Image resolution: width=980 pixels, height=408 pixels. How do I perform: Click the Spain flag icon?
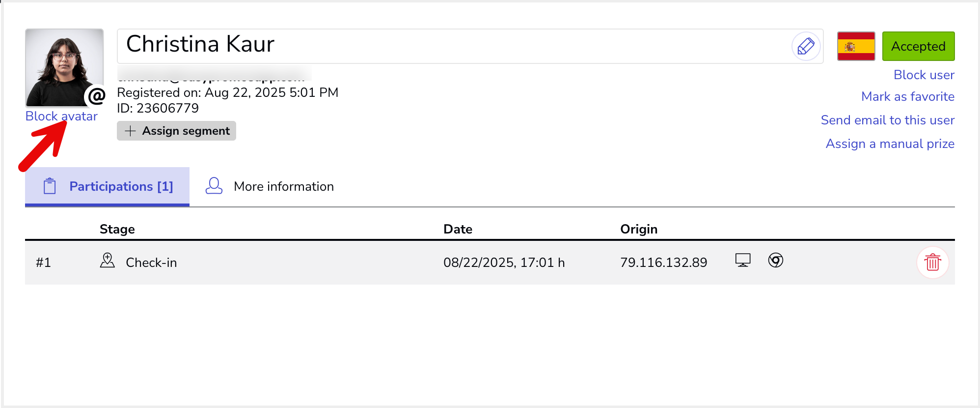pos(856,46)
